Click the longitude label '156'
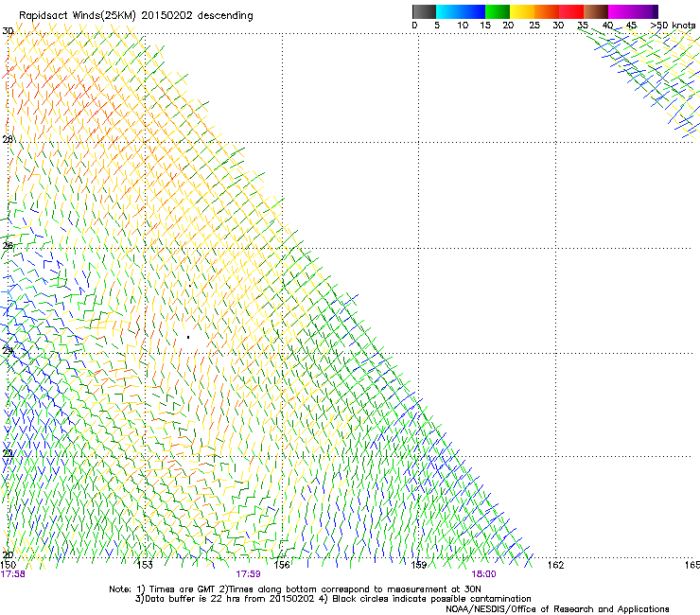 point(282,565)
